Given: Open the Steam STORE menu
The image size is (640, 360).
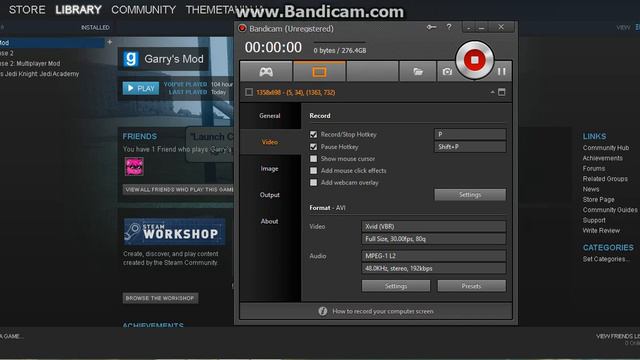Looking at the screenshot, I should coord(27,9).
